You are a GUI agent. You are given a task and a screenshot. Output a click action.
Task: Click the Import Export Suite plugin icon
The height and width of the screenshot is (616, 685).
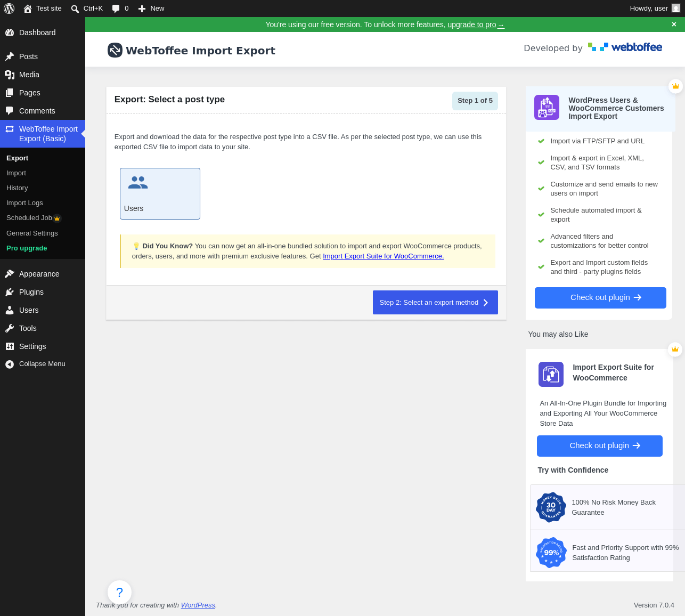coord(551,374)
